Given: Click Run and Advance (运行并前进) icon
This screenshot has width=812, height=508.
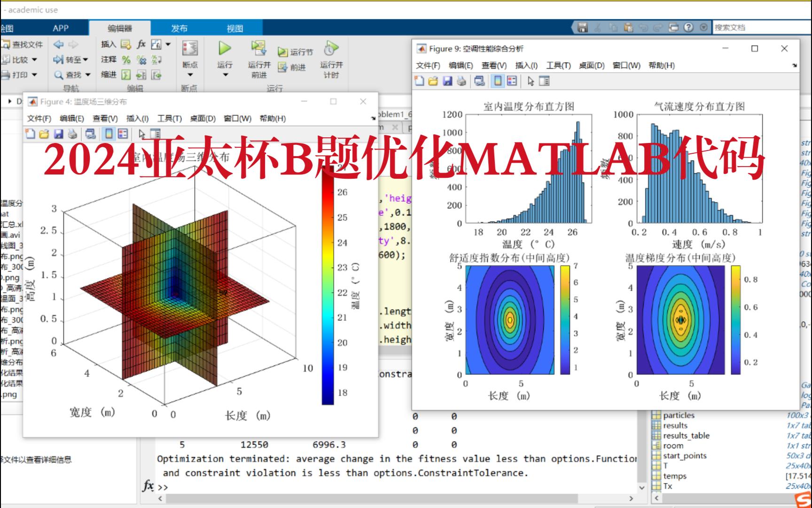Looking at the screenshot, I should point(258,48).
